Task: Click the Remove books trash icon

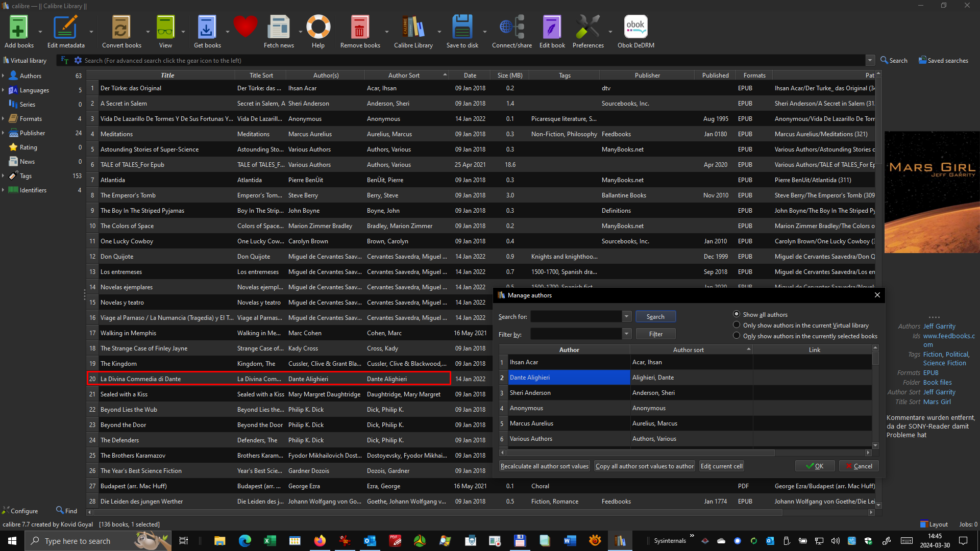Action: [359, 28]
